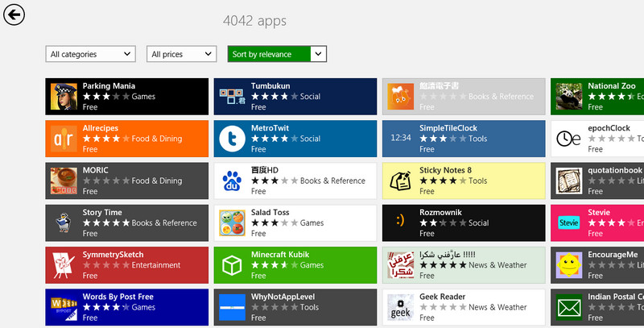Screen dimensions: 644x328
Task: Select the SymmetrySketch app icon
Action: 63,265
